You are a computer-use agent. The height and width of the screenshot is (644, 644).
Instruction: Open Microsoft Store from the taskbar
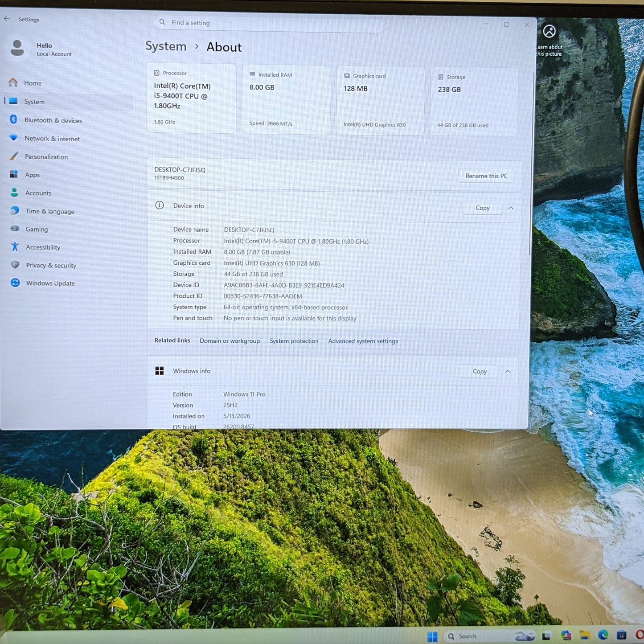click(x=621, y=635)
